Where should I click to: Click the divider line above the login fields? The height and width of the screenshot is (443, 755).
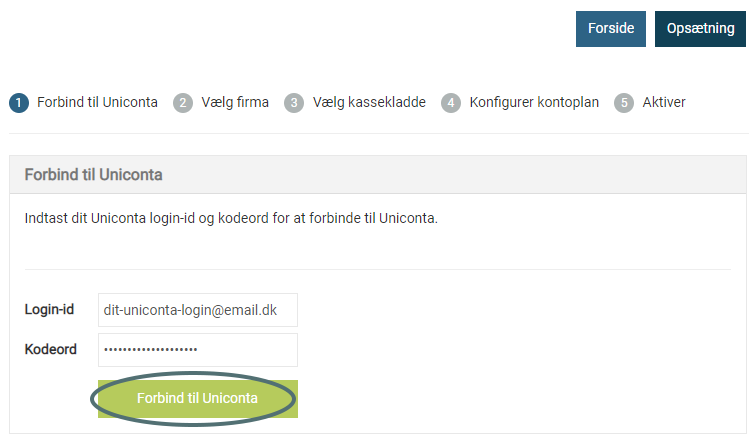(378, 269)
